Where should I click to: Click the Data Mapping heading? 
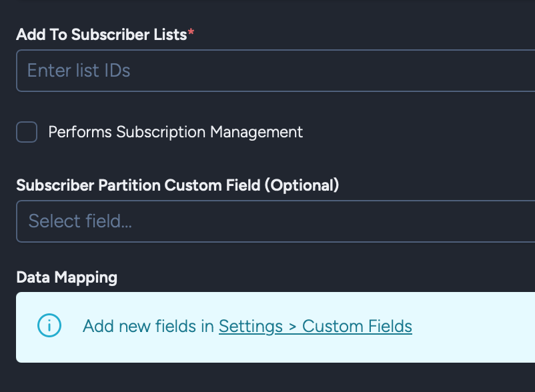67,277
